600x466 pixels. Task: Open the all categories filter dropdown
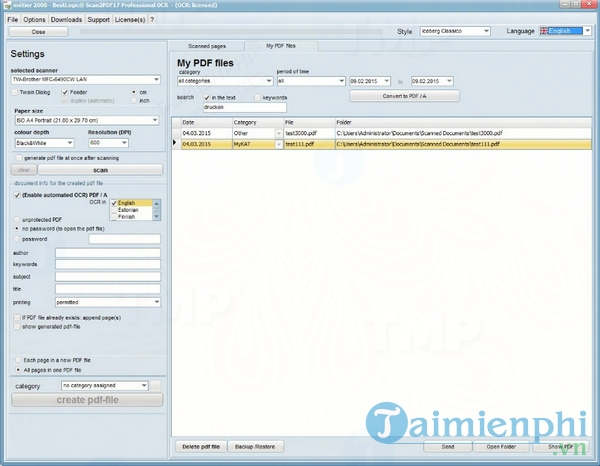[225, 81]
